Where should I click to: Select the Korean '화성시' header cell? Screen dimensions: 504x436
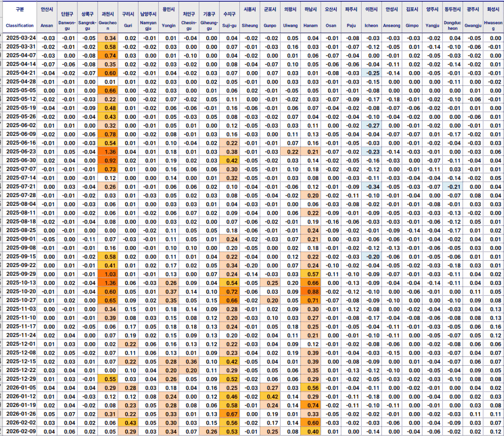493,9
